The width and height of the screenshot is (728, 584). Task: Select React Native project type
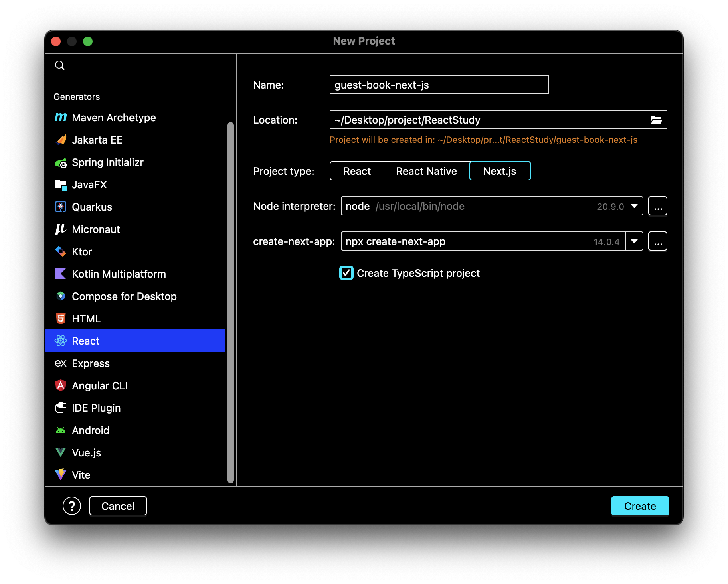click(x=426, y=171)
